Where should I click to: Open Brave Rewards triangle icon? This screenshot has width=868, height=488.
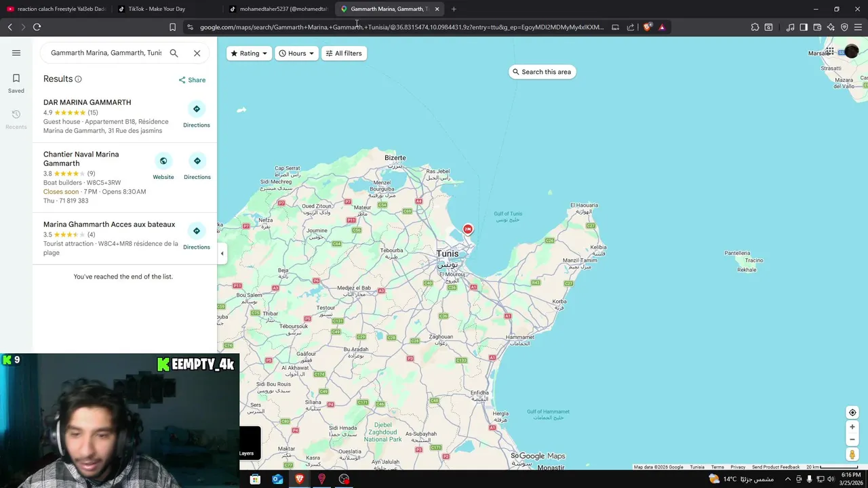coord(662,27)
